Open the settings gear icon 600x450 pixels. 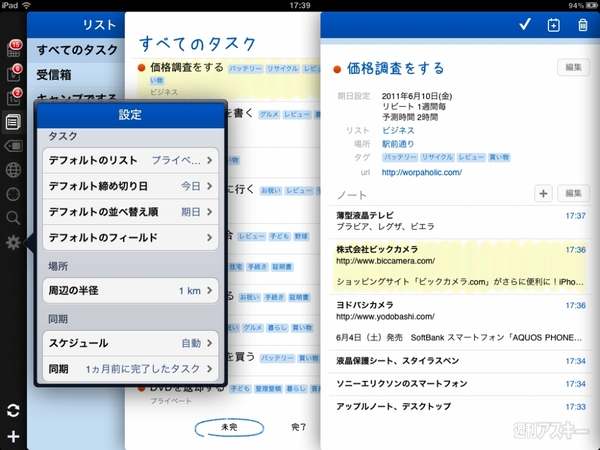[13, 242]
